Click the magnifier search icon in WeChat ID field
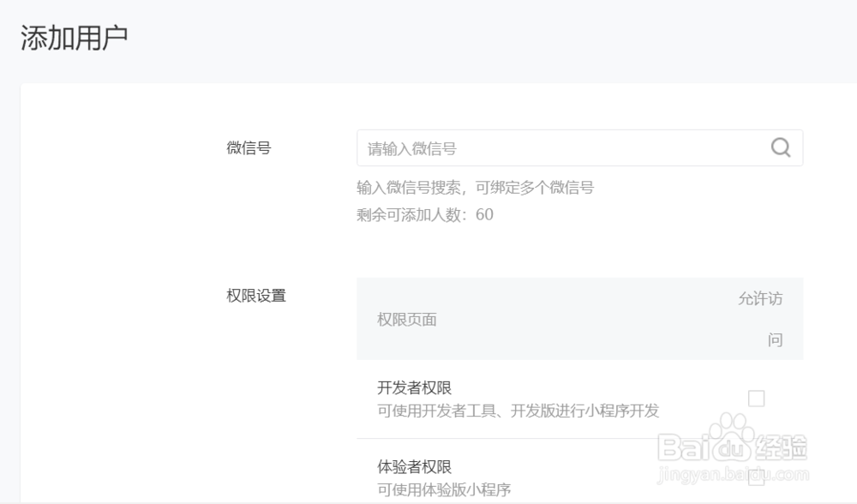Image resolution: width=857 pixels, height=504 pixels. (x=780, y=148)
